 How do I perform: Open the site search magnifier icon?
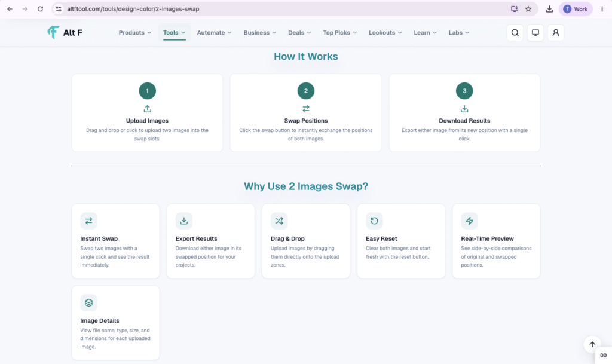pyautogui.click(x=515, y=33)
